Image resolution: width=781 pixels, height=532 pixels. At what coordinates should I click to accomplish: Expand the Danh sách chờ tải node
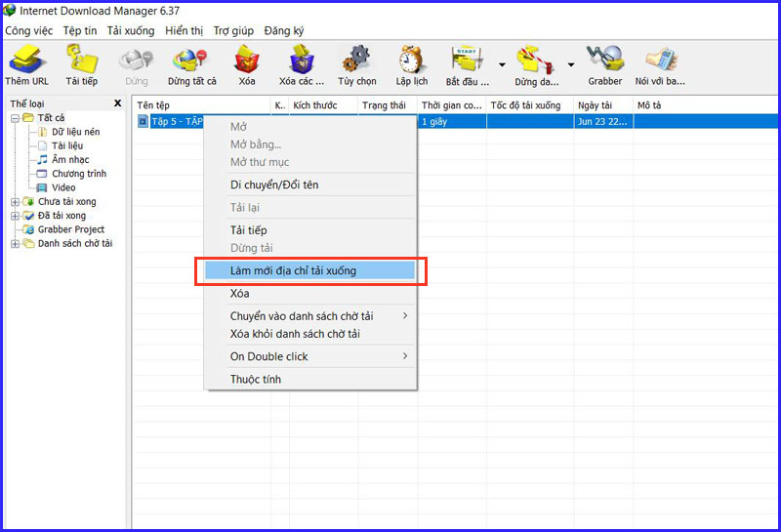tap(15, 244)
